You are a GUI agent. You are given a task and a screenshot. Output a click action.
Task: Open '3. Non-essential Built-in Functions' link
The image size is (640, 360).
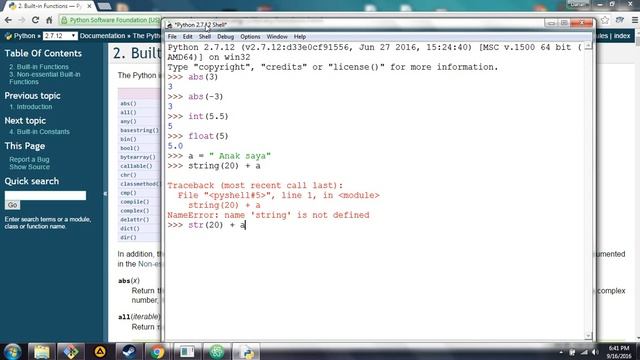pos(44,78)
